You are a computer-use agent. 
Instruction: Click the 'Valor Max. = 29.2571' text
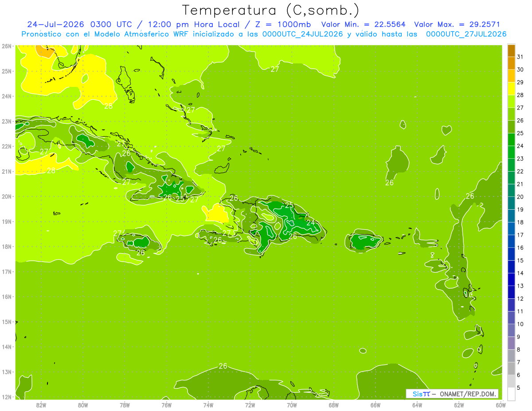(x=457, y=24)
